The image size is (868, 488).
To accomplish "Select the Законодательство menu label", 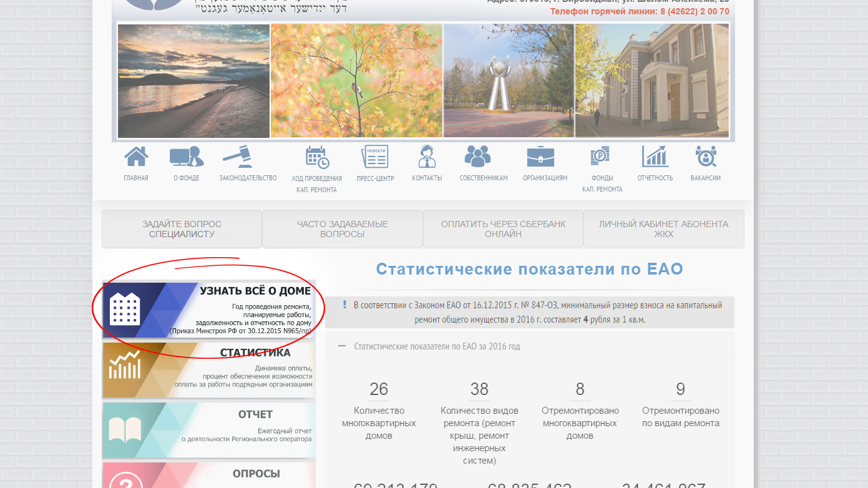I will tap(248, 178).
